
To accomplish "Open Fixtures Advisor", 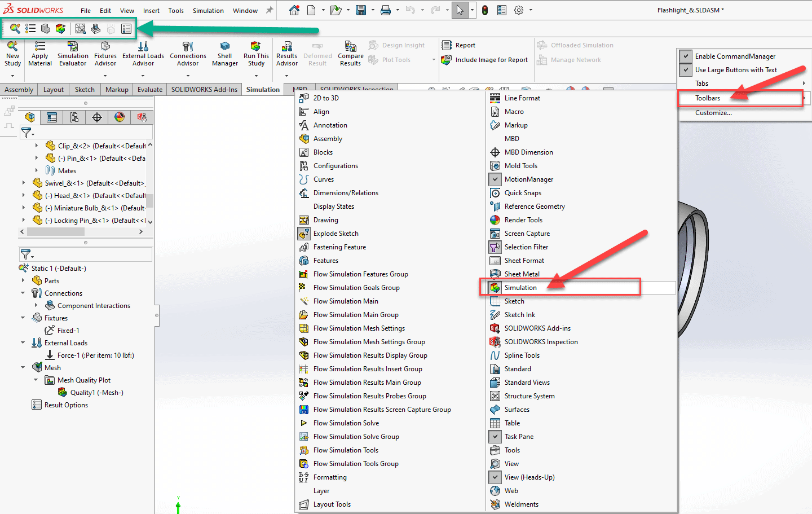I will [x=105, y=54].
